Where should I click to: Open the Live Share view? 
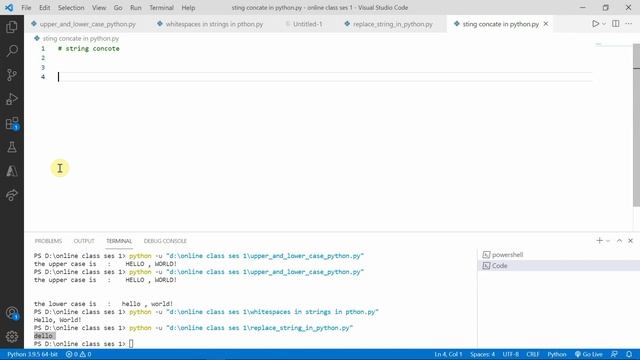point(12,195)
